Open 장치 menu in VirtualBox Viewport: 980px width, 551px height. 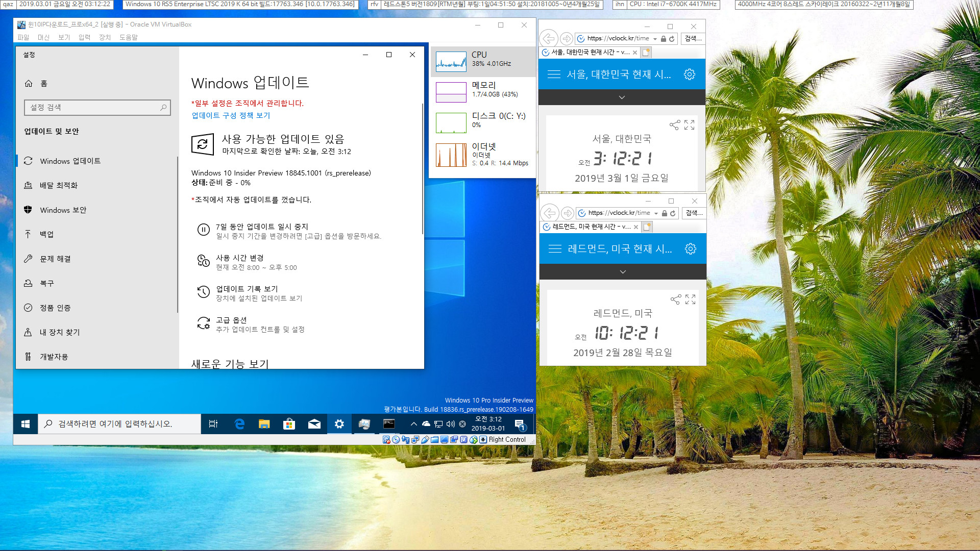coord(105,37)
